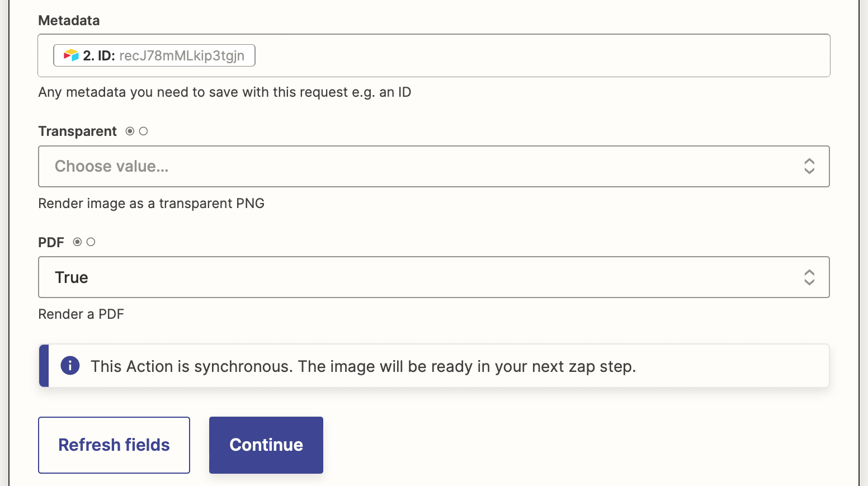Image resolution: width=868 pixels, height=486 pixels.
Task: Select the left radio button beside PDF
Action: point(77,242)
